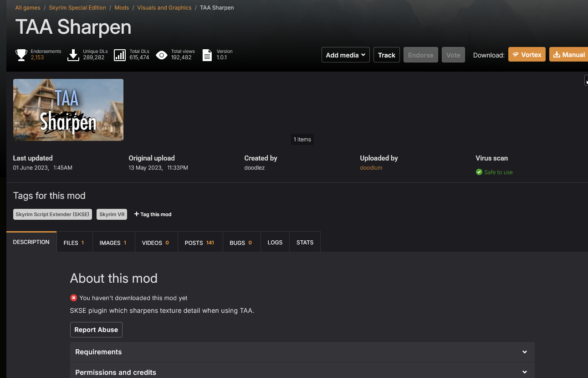
Task: Click the TAA Sharpen page title
Action: [73, 27]
